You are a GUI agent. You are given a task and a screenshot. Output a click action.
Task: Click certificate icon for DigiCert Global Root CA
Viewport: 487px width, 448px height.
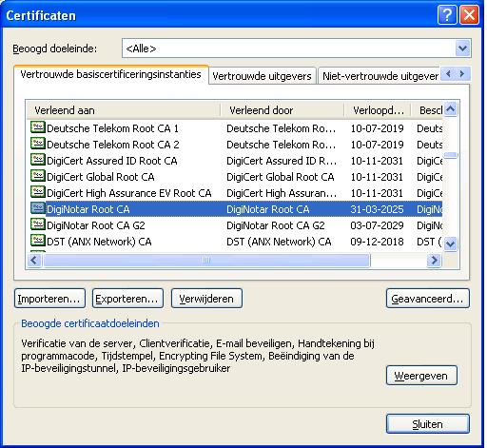38,176
